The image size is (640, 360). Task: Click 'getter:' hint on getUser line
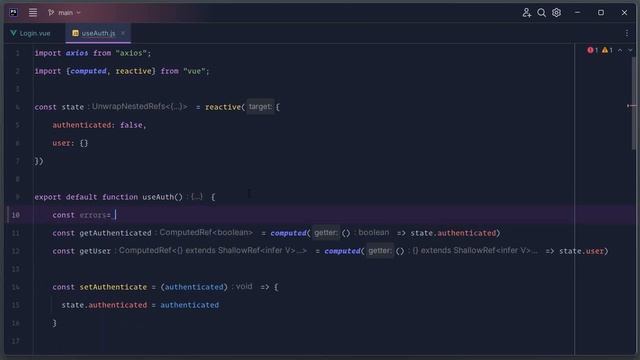click(x=380, y=251)
